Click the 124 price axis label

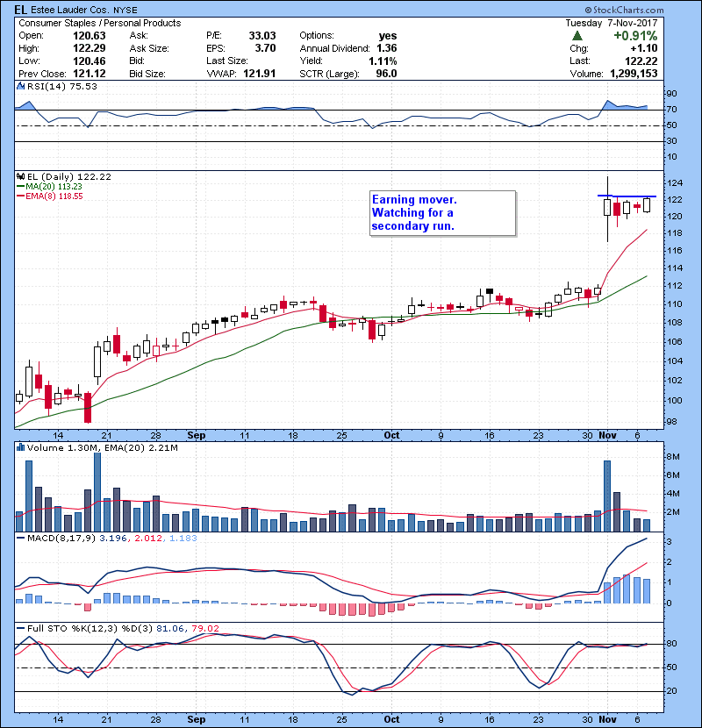675,183
